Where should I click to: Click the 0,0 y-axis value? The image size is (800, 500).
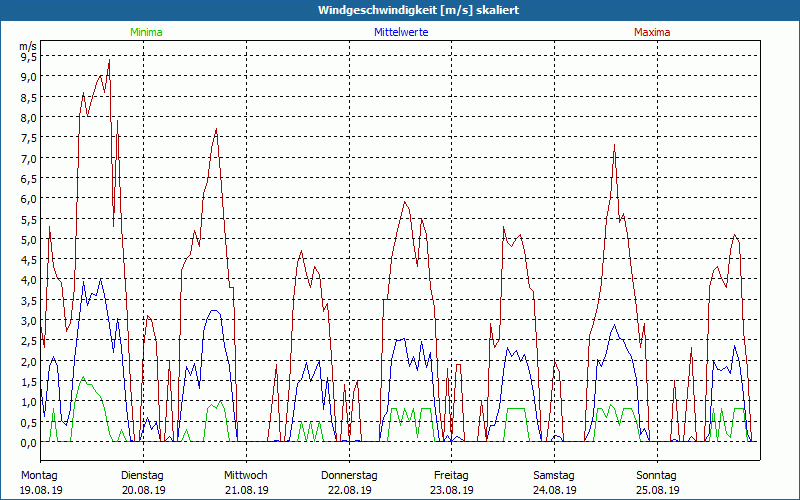29,443
